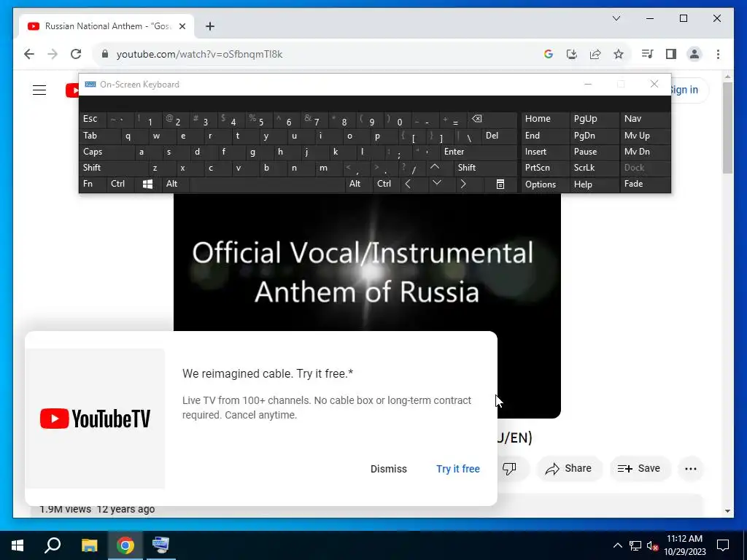Click the space bar on keyboard
This screenshot has width=747, height=560.
click(267, 184)
